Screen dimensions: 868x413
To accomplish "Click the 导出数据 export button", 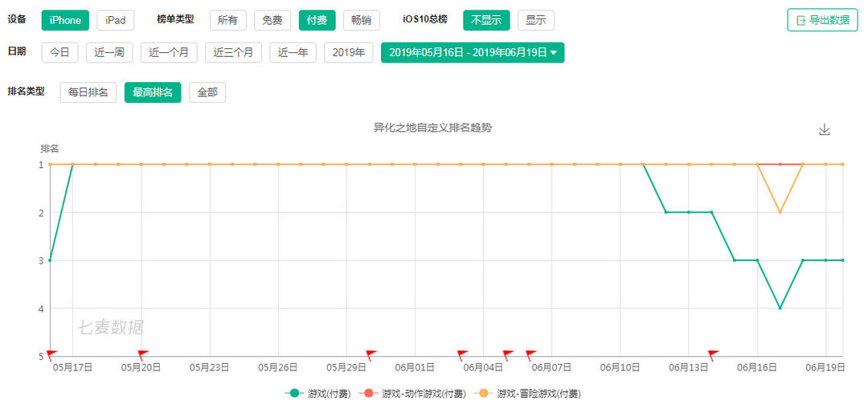I will pos(823,20).
